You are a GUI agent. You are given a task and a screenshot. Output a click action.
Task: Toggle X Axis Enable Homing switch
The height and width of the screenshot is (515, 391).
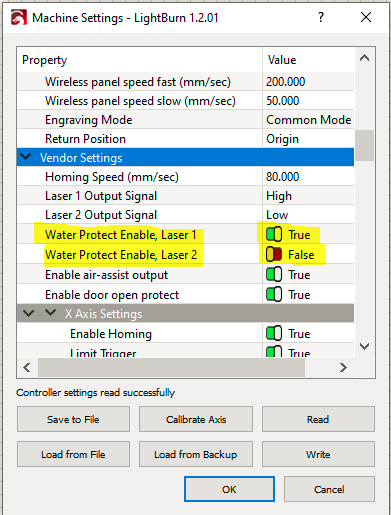274,333
